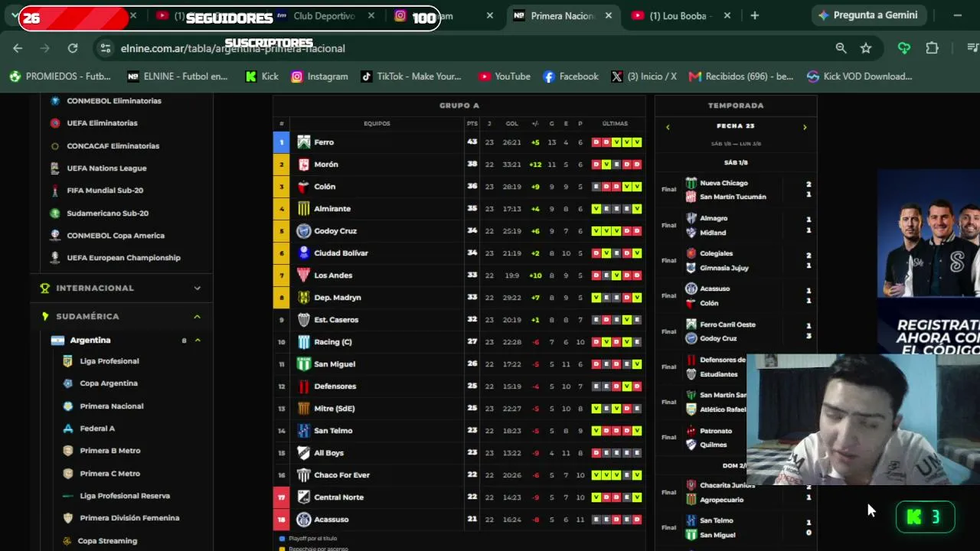The image size is (980, 551).
Task: View site information icon beside the URL
Action: coord(106,48)
